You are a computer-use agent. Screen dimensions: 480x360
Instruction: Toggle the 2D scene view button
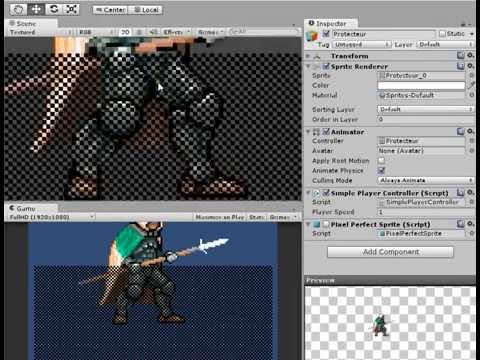click(x=125, y=32)
